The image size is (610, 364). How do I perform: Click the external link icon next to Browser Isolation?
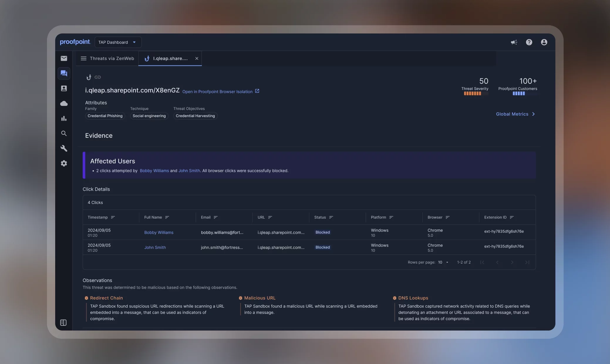[257, 91]
